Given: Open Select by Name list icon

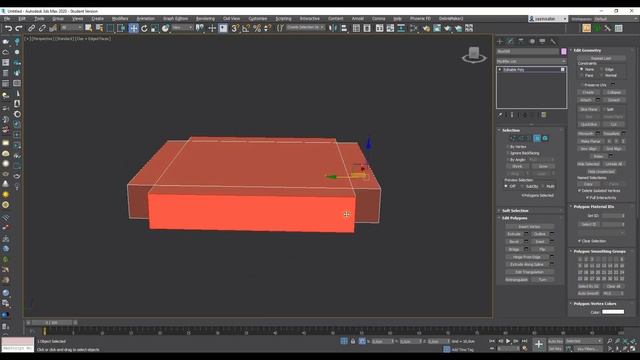Looking at the screenshot, I should point(99,28).
